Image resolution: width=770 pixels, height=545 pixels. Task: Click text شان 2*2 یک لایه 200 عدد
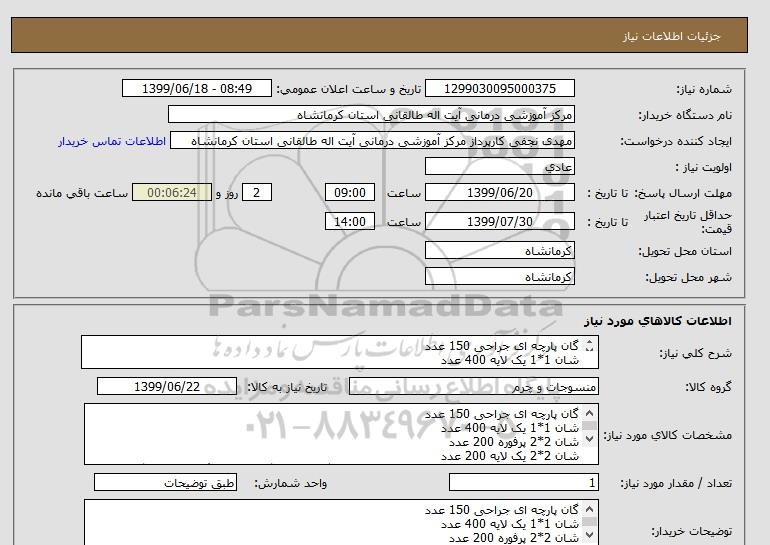click(x=510, y=456)
